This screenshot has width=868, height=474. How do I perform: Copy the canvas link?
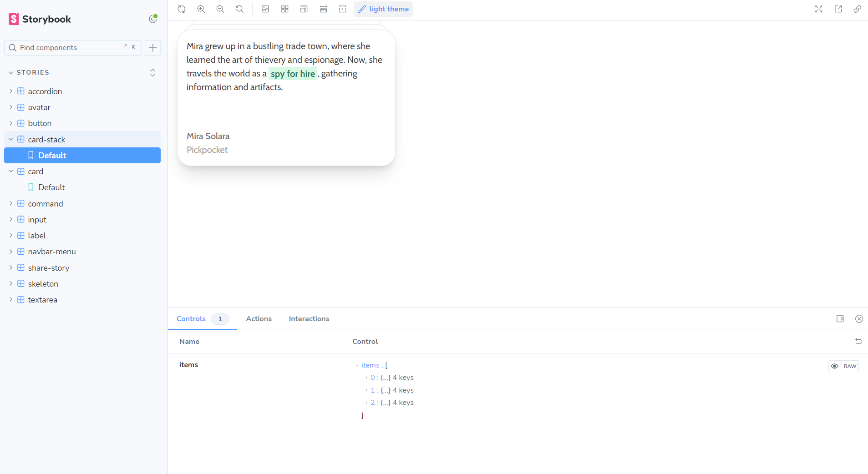[x=857, y=9]
